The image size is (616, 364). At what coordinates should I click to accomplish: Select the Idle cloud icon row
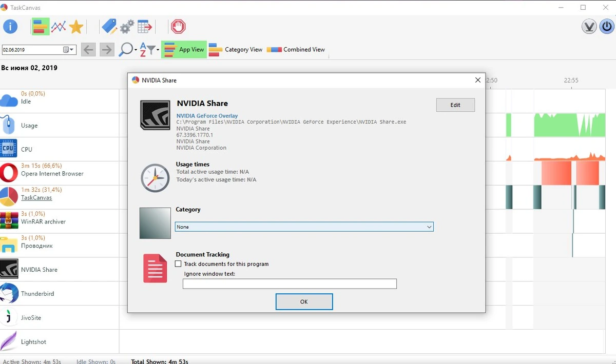[9, 100]
